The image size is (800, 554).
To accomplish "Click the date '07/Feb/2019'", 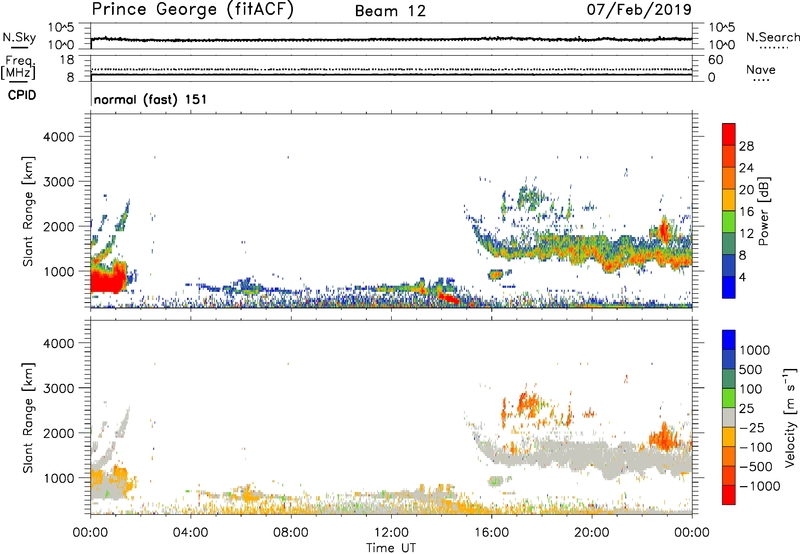I will [639, 9].
